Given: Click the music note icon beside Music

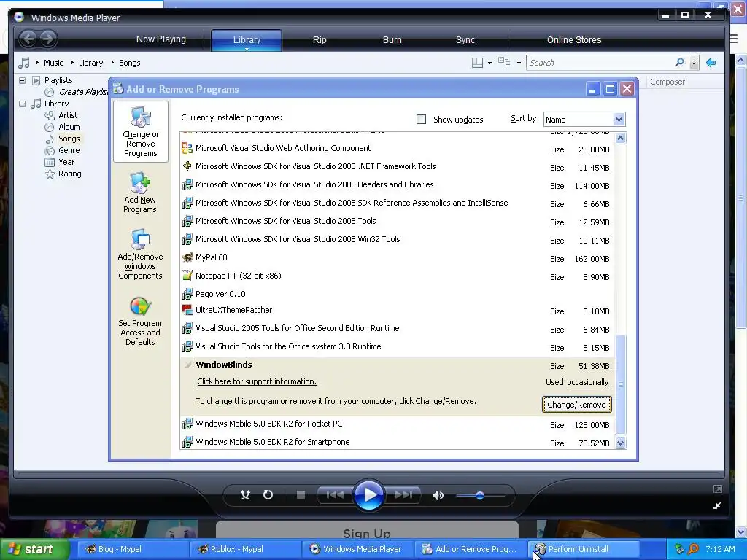Looking at the screenshot, I should 24,63.
